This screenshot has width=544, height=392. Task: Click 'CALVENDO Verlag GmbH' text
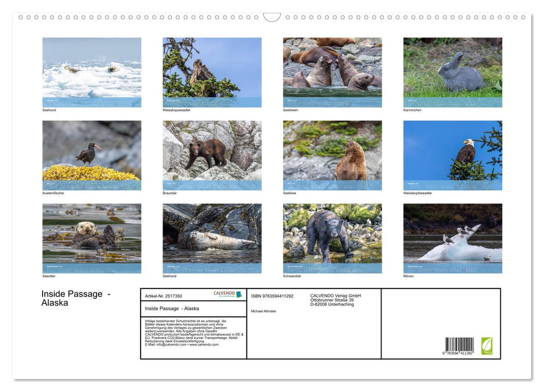coord(336,296)
